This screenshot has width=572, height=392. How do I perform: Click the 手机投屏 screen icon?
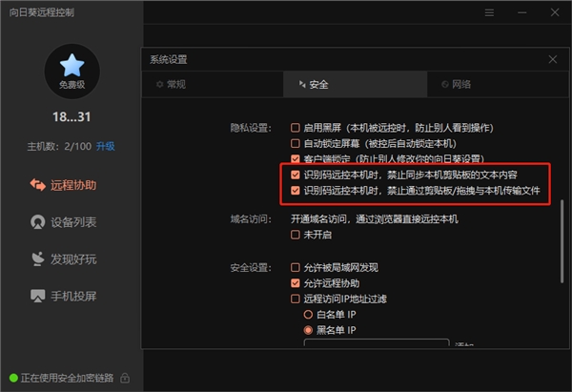pos(37,296)
